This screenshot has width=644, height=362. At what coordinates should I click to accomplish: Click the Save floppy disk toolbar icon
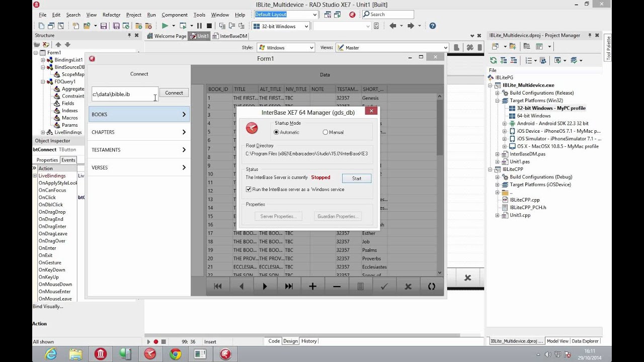tap(104, 26)
